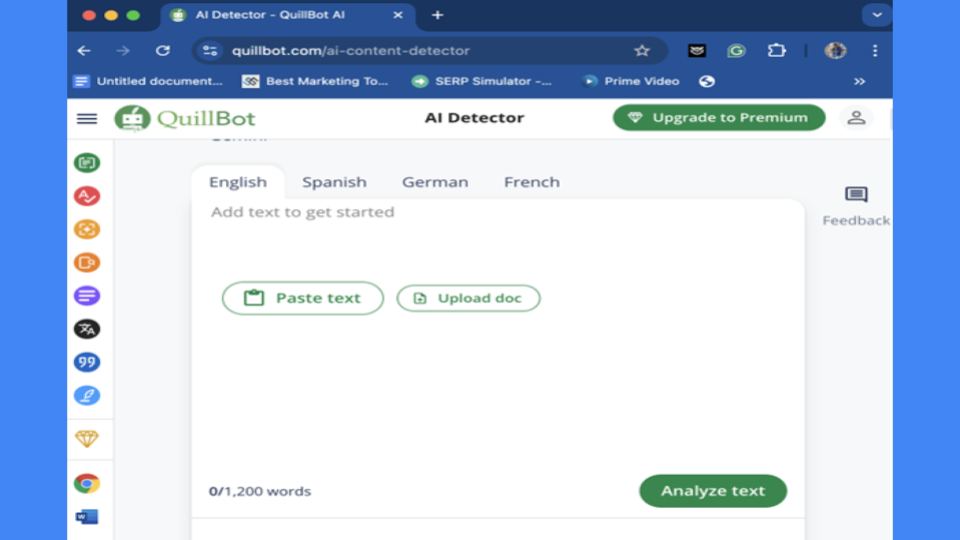The image size is (960, 540).
Task: Switch to the French language tab
Action: (531, 182)
